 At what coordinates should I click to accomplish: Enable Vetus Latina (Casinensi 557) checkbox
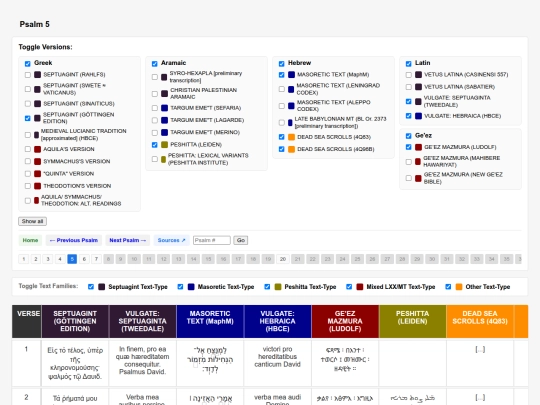(x=408, y=75)
